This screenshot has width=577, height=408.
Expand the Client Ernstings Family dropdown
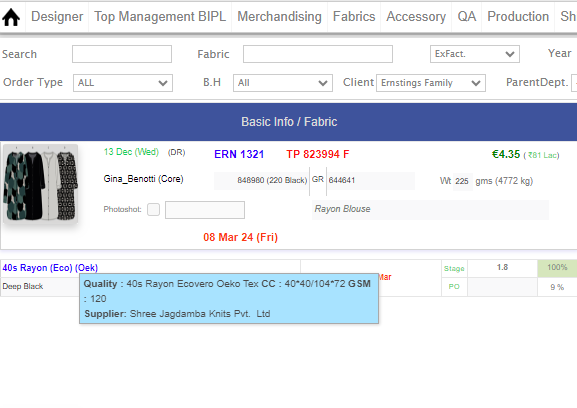(x=431, y=83)
